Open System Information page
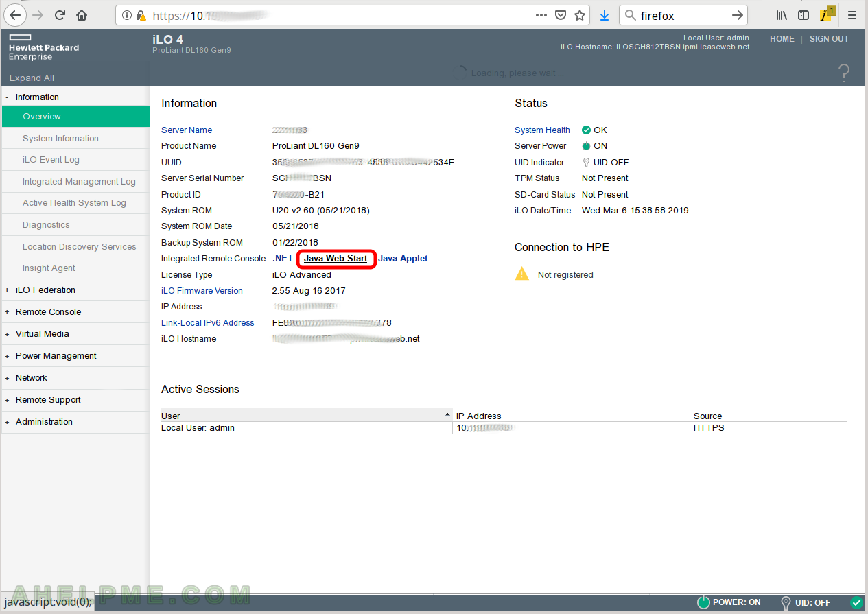 coord(60,139)
